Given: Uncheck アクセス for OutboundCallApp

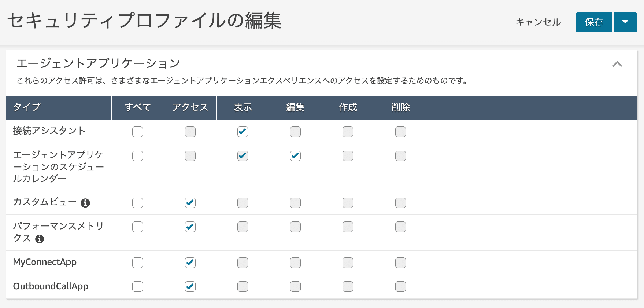Looking at the screenshot, I should click(190, 286).
